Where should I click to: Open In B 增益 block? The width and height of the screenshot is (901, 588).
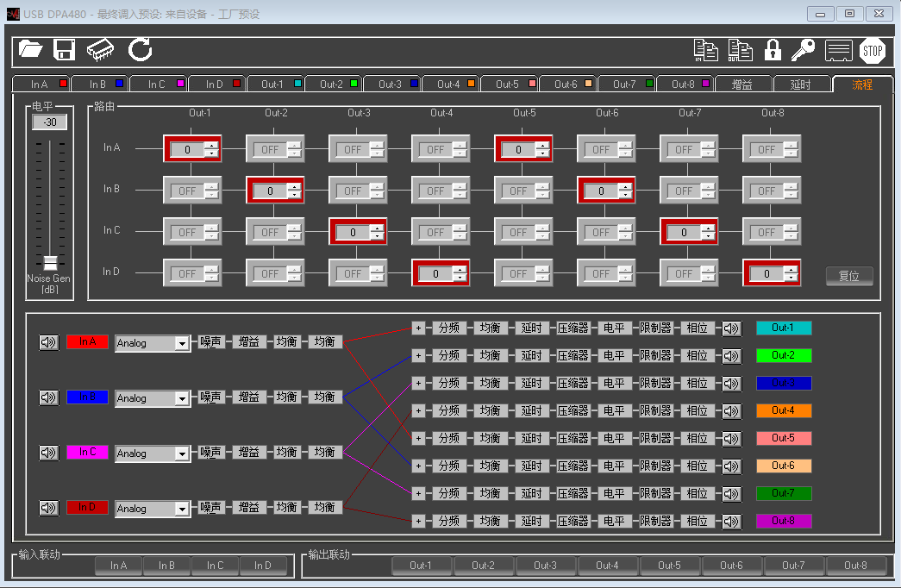(249, 397)
